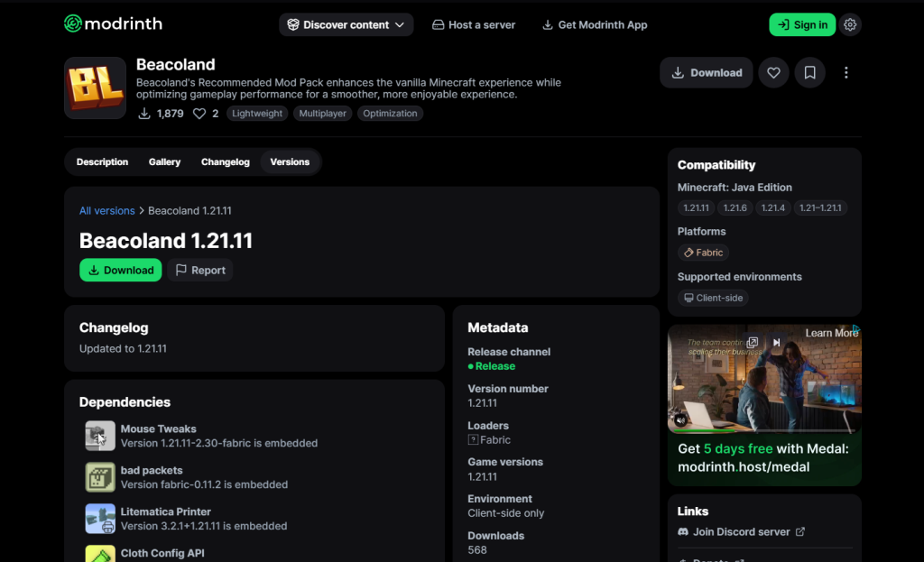This screenshot has width=924, height=562.
Task: Select the 1.21.6 compatibility version
Action: 735,207
